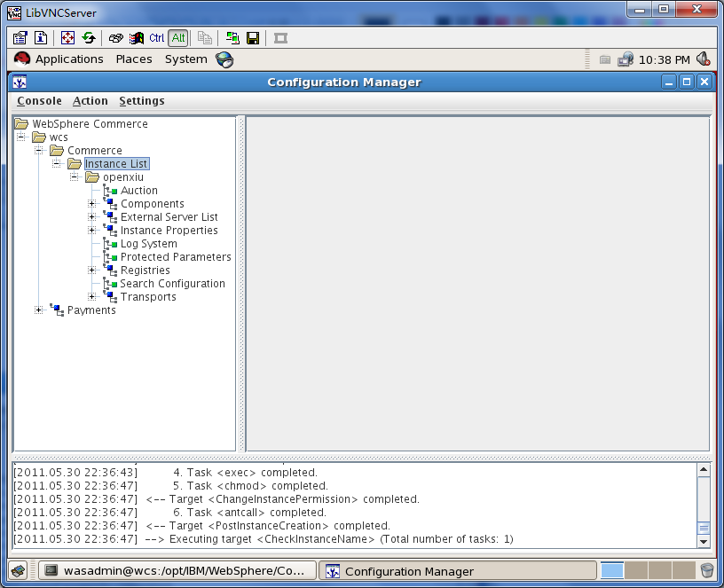This screenshot has height=588, width=724.
Task: Open the Console menu
Action: [x=39, y=100]
